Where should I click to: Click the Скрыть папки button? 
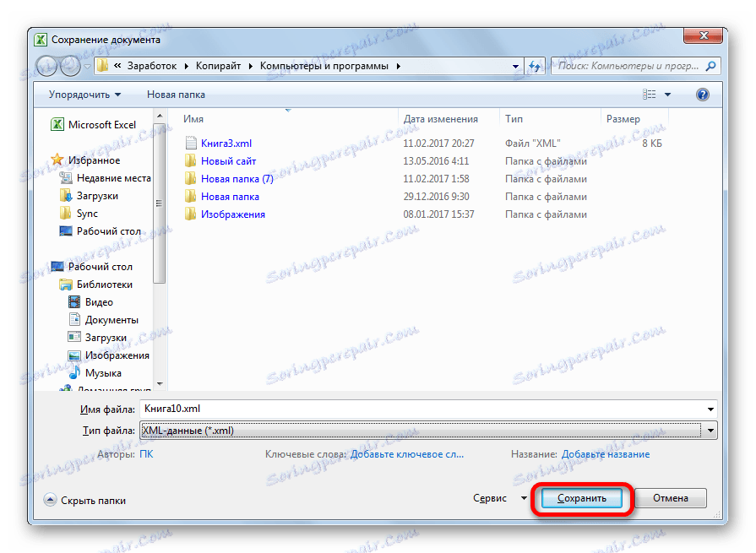tap(84, 500)
